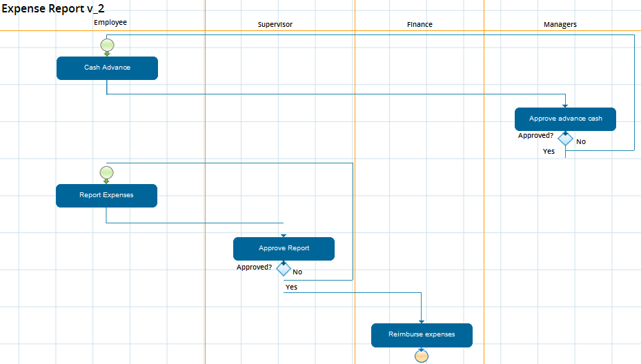
Task: Click the end event below Reimburse expenses
Action: (x=422, y=356)
